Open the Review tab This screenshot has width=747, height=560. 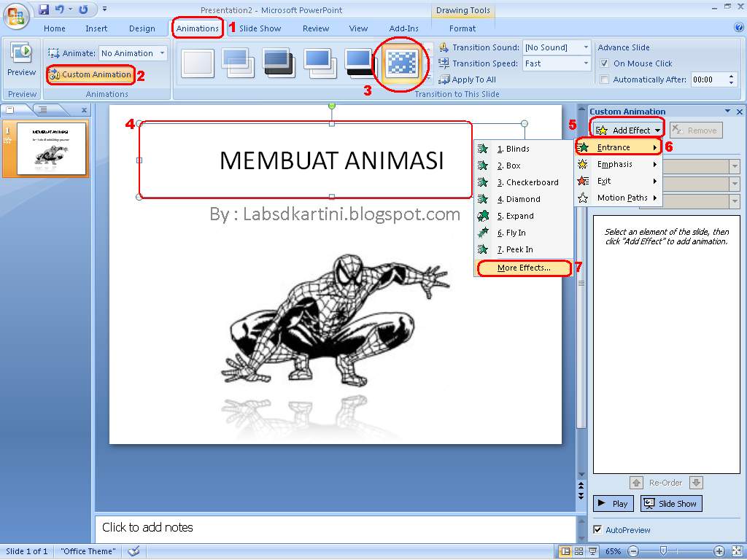click(x=316, y=28)
